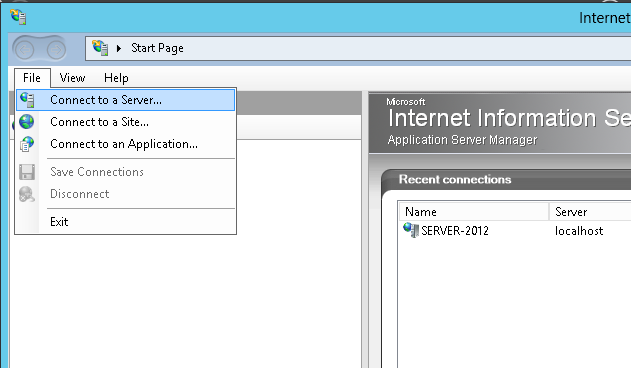Click the Forward navigation arrow button

tap(56, 50)
